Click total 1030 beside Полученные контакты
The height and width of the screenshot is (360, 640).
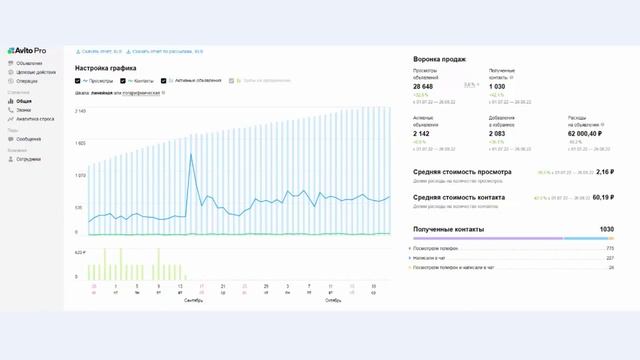point(607,229)
